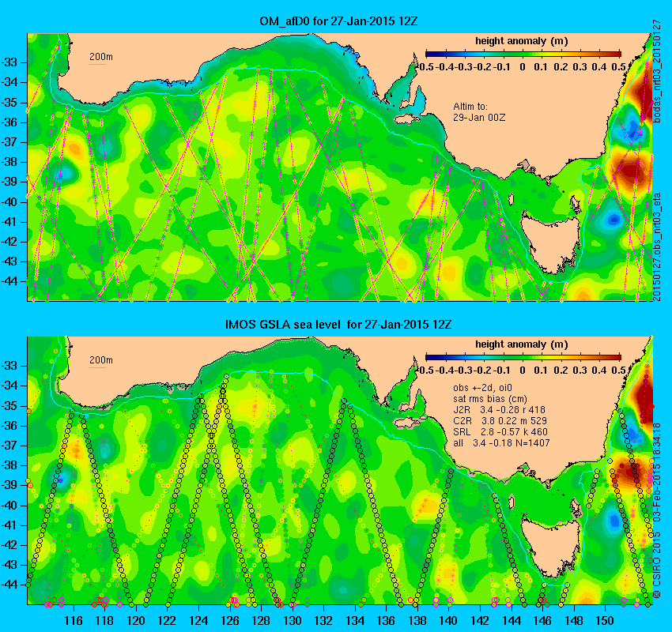This screenshot has height=632, width=672.
Task: Click the title 'OM_afD0 for 27-Jan-2015 12Z'
Action: pos(338,21)
